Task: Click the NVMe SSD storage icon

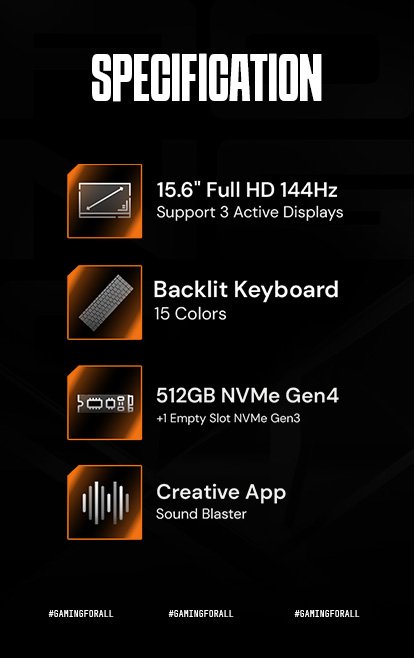Action: (x=104, y=403)
